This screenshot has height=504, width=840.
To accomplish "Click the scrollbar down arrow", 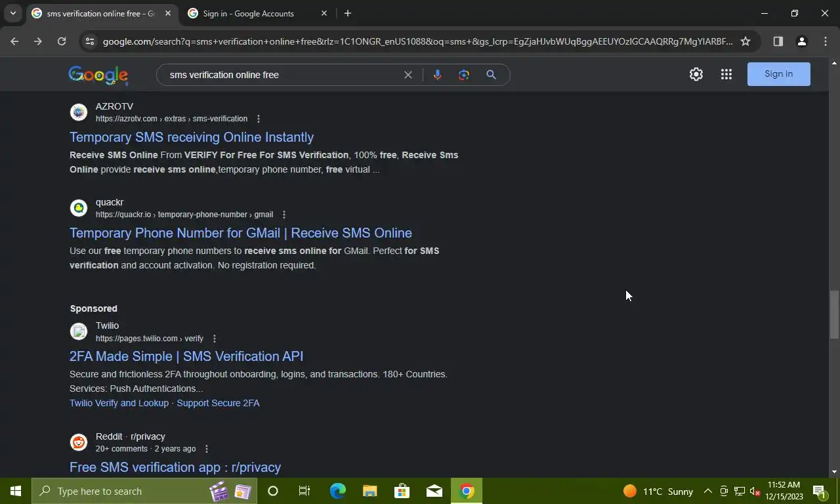I will (x=834, y=472).
